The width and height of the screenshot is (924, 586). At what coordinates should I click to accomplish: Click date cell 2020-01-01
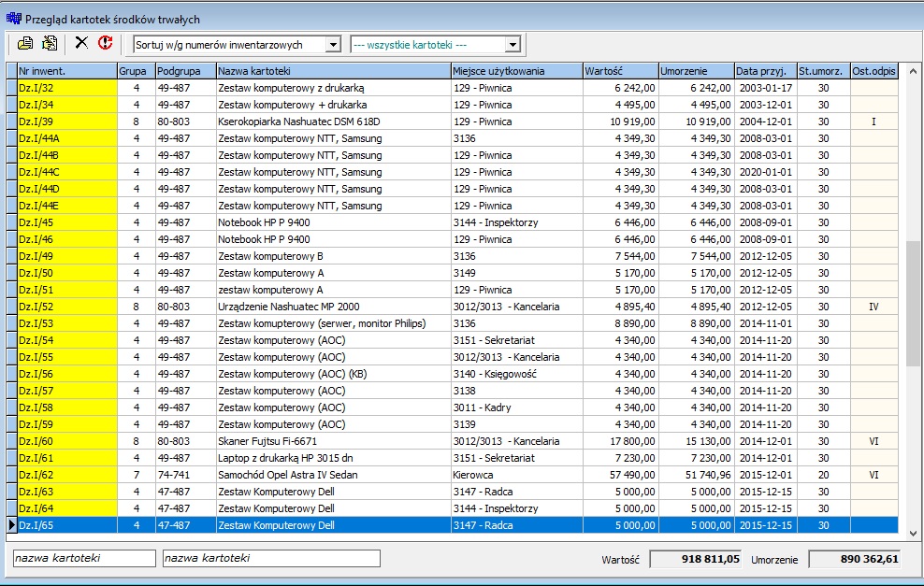(x=766, y=172)
